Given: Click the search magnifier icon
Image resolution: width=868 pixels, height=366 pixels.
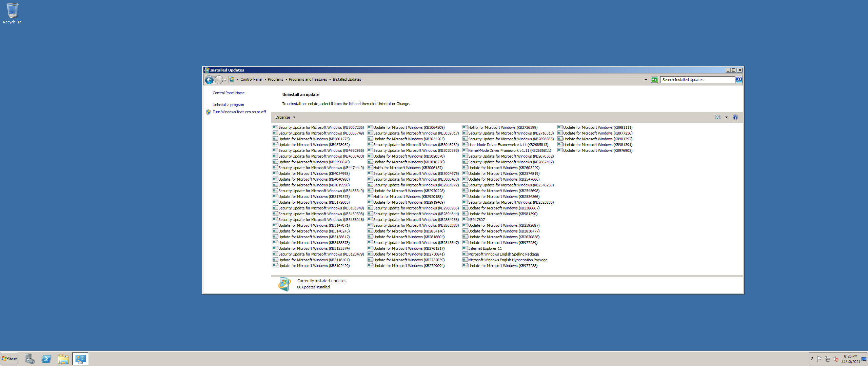Looking at the screenshot, I should click(x=739, y=80).
